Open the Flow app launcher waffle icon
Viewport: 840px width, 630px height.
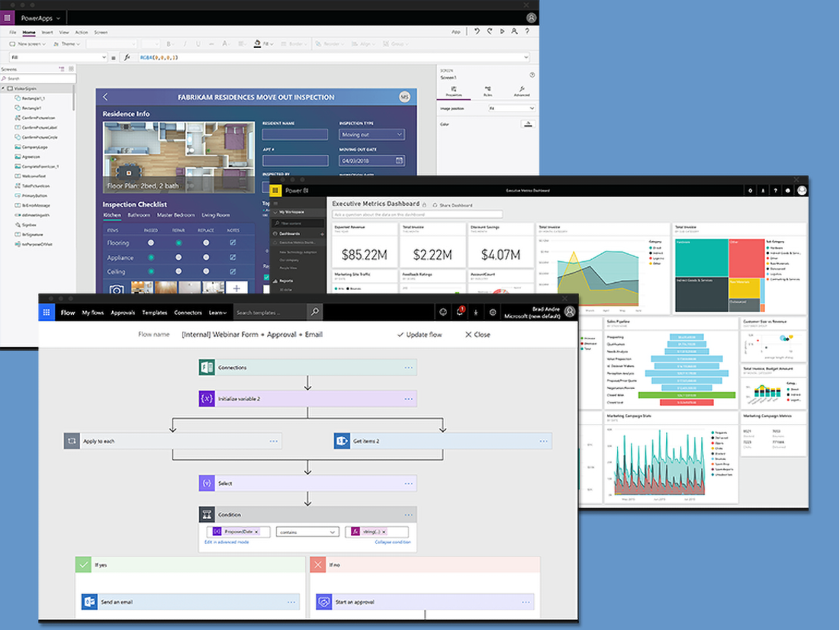coord(47,312)
